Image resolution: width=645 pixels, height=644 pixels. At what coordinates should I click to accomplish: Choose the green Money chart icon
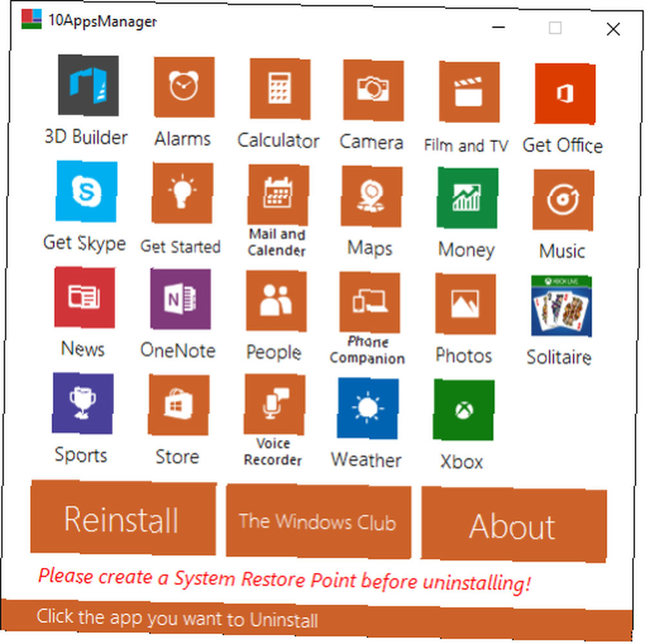click(x=467, y=198)
